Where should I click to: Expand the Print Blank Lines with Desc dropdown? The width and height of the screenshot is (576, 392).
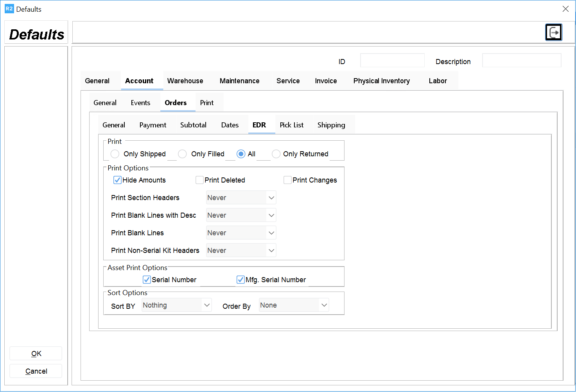tap(241, 215)
